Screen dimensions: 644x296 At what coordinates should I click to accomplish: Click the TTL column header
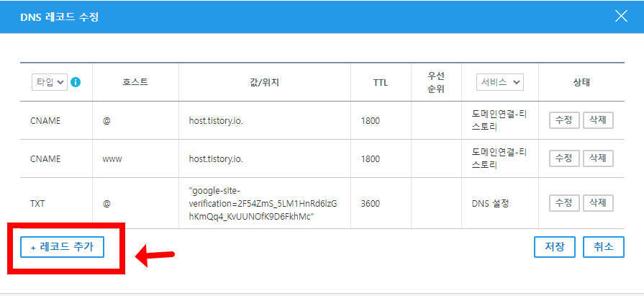tap(381, 83)
